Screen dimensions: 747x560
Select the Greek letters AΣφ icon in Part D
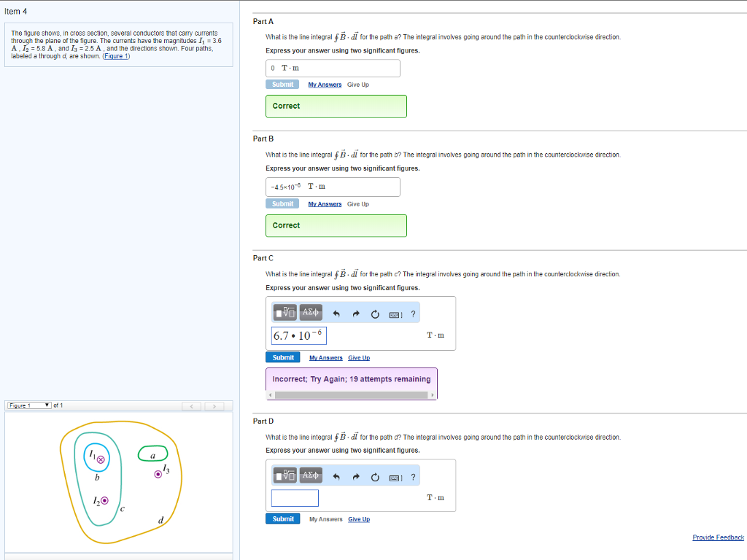click(310, 475)
